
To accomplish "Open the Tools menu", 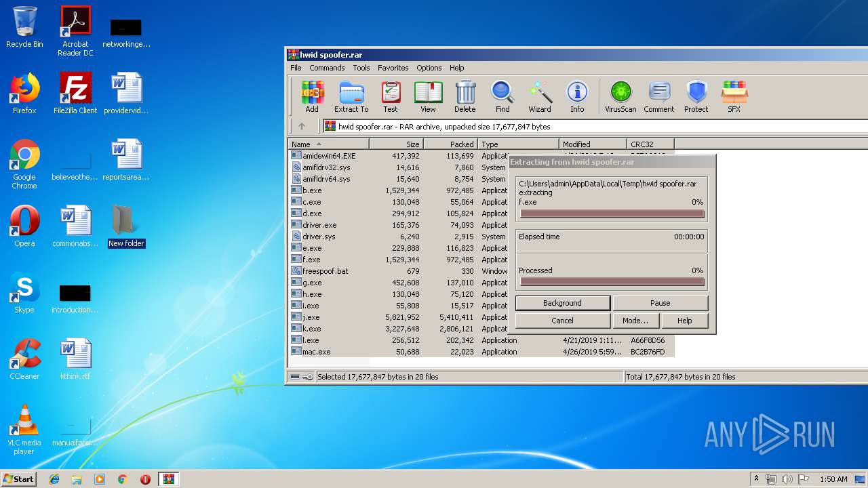I will (x=361, y=68).
